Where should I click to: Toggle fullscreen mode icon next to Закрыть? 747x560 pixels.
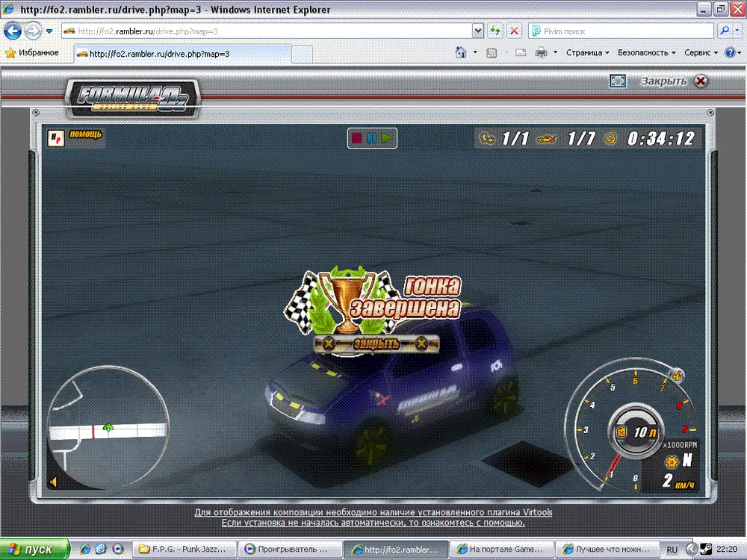tap(617, 81)
